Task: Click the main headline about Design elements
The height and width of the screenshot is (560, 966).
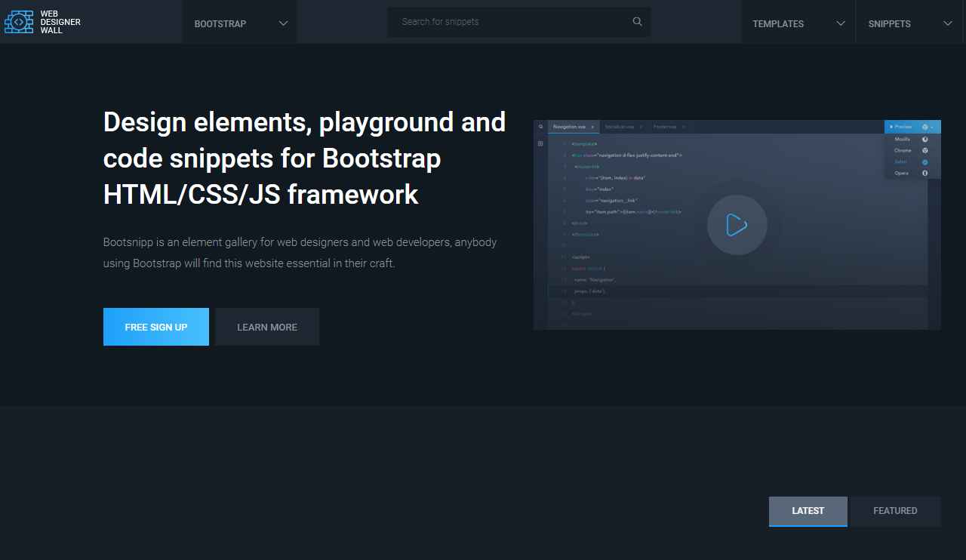Action: (305, 158)
